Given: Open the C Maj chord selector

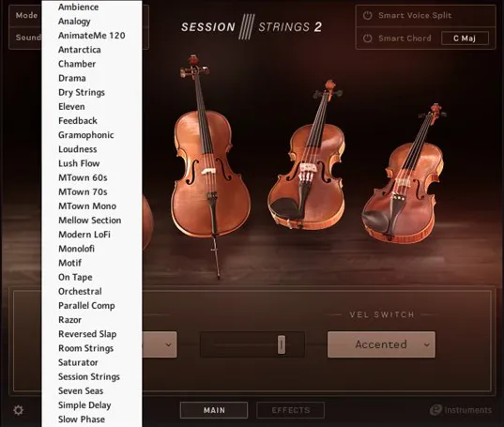Looking at the screenshot, I should click(x=465, y=38).
